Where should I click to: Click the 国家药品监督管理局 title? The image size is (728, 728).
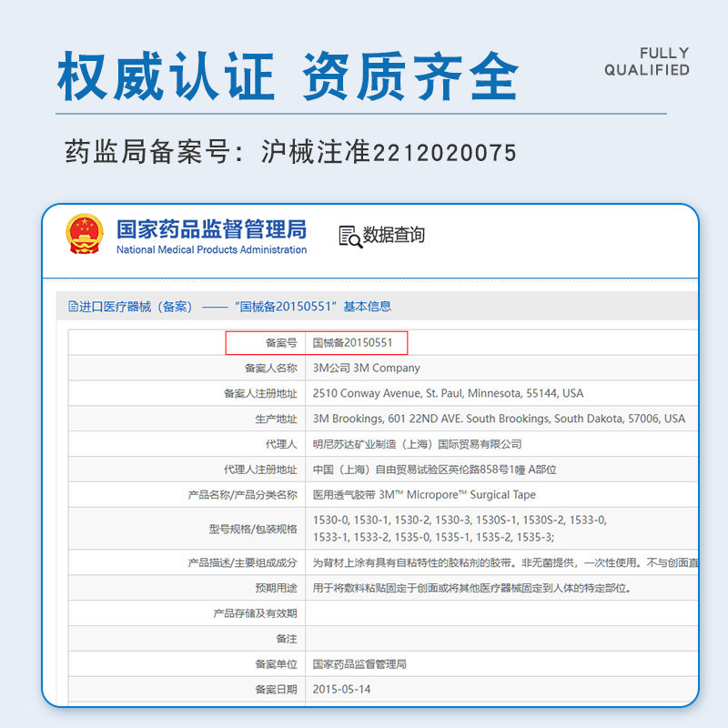[212, 229]
